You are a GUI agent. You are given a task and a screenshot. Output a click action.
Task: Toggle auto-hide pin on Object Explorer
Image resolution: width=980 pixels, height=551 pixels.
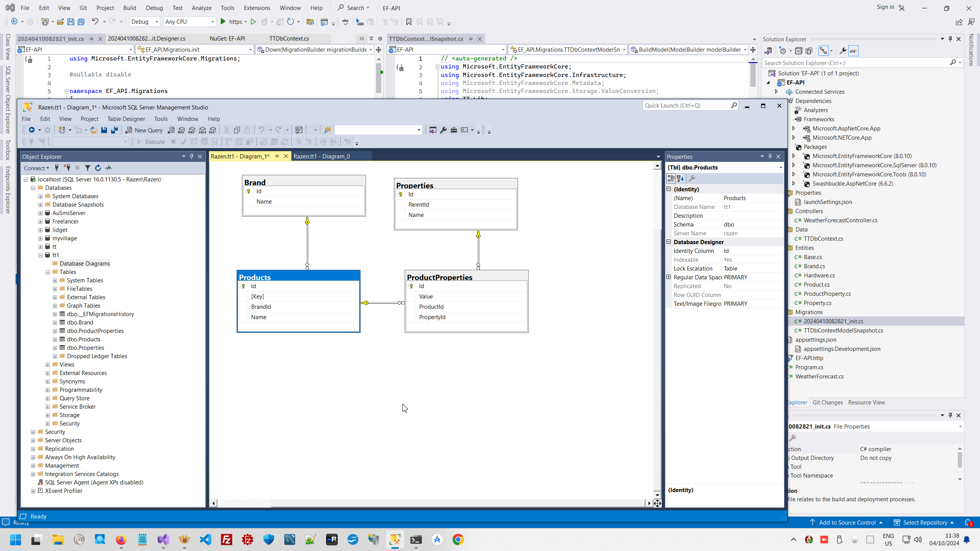(191, 156)
